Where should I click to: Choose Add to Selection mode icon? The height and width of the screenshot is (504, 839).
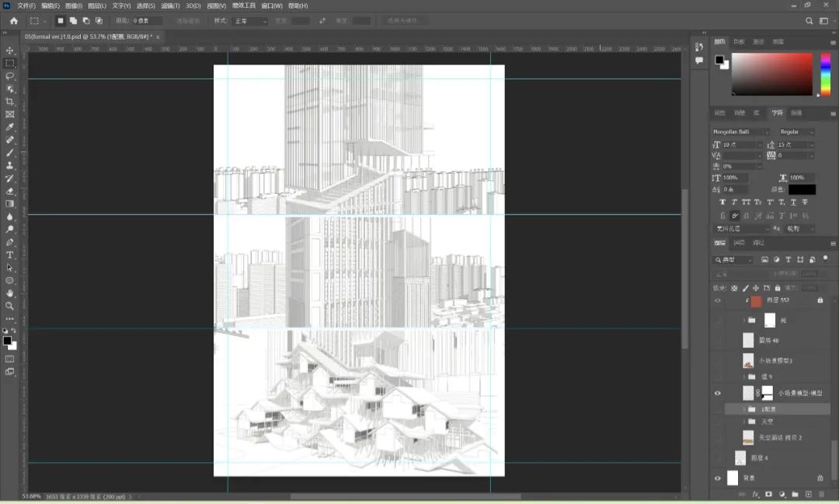(x=73, y=21)
